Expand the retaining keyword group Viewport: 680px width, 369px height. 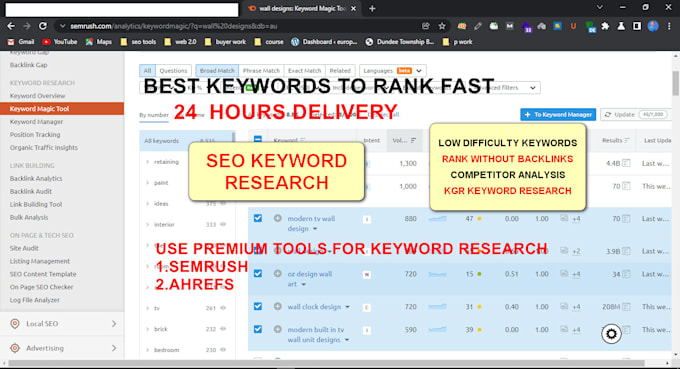[147, 162]
